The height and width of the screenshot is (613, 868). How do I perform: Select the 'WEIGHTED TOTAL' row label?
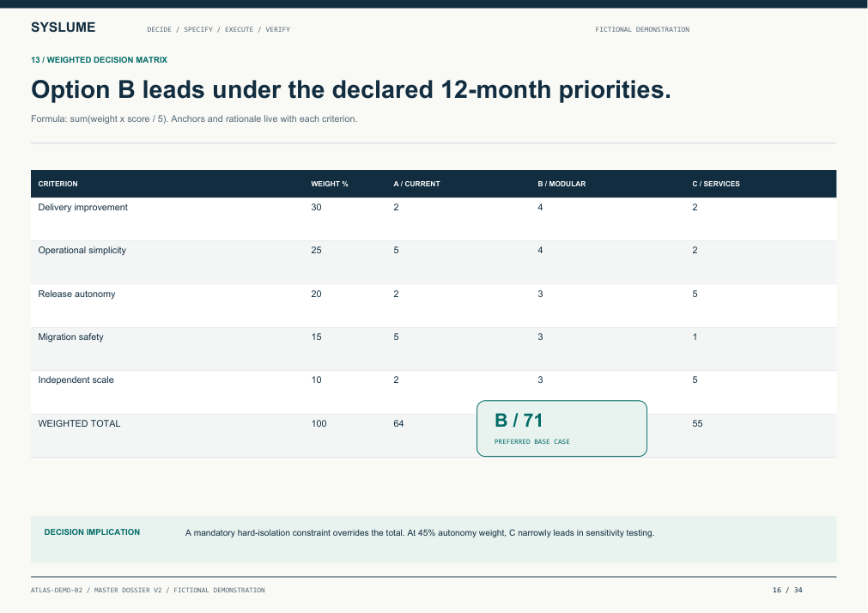click(x=79, y=423)
